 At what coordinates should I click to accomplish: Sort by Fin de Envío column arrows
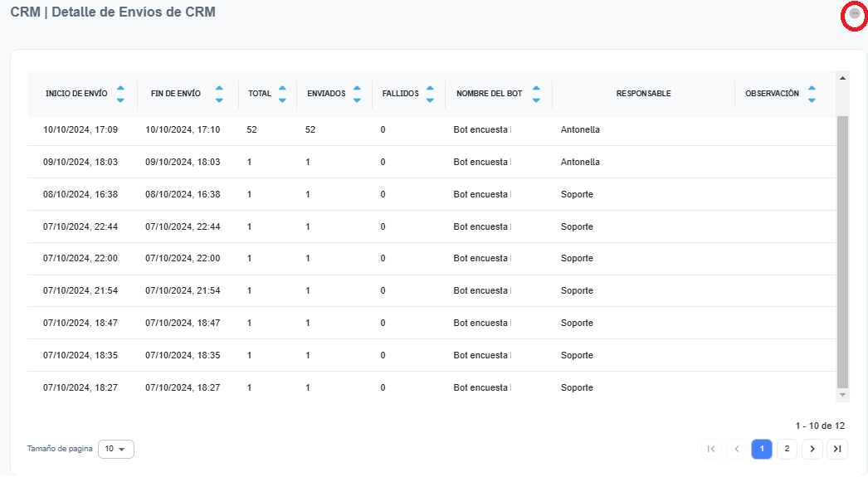pos(219,94)
